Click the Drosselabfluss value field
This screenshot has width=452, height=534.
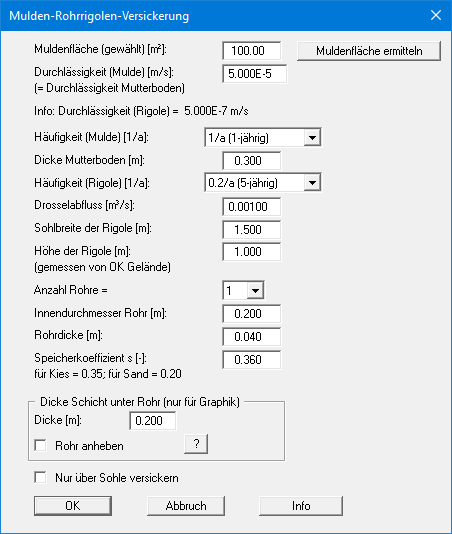[252, 206]
